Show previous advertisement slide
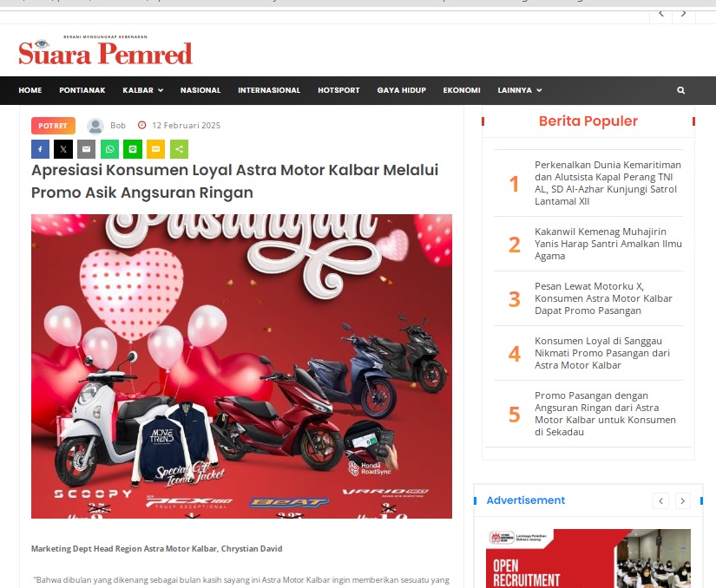Image resolution: width=716 pixels, height=588 pixels. pyautogui.click(x=660, y=501)
